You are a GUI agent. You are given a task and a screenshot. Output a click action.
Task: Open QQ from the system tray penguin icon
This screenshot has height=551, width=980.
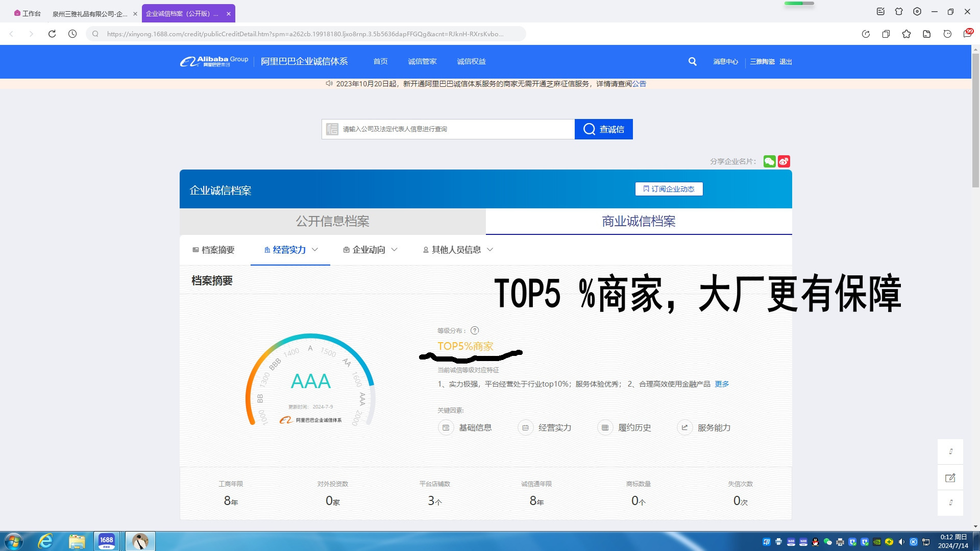(815, 542)
